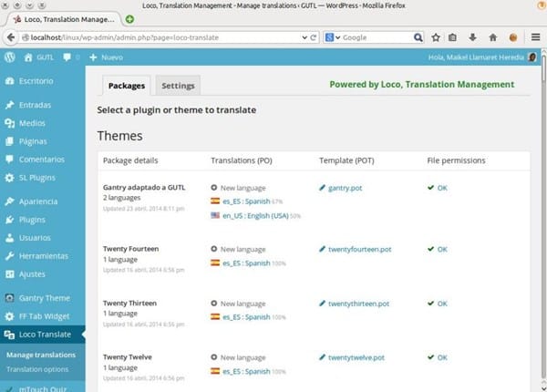547x392 pixels.
Task: Reload the page using the refresh icon
Action: [313, 37]
